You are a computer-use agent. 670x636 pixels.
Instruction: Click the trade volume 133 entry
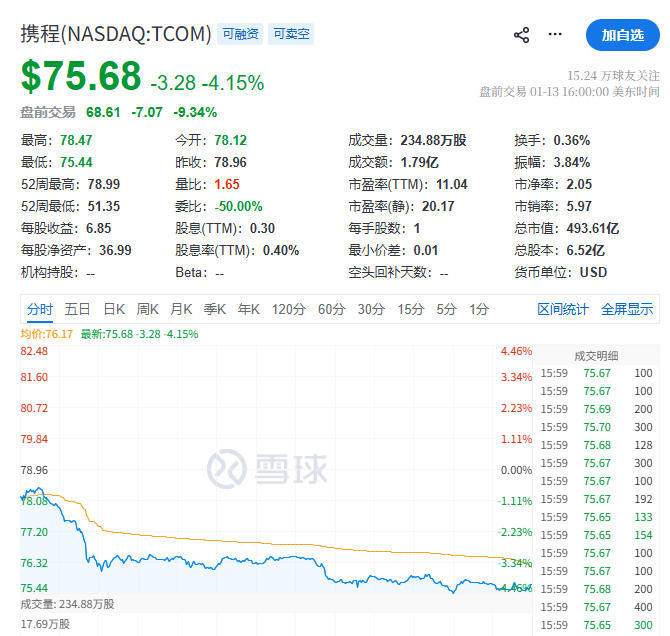click(x=643, y=517)
